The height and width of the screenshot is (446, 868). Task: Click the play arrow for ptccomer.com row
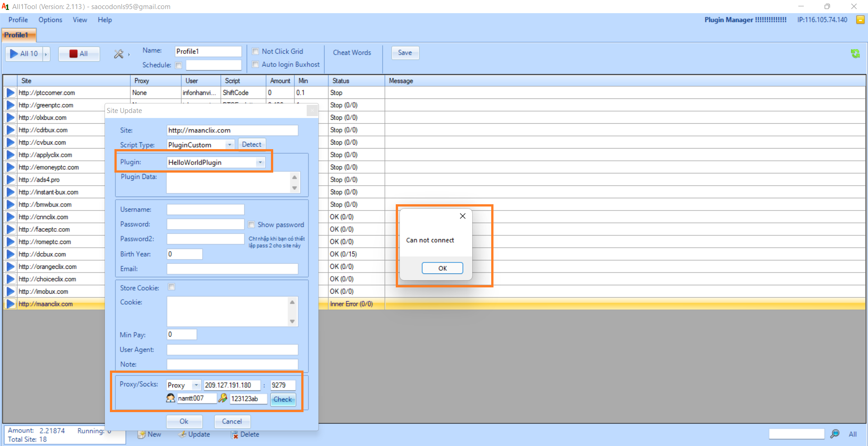(10, 93)
